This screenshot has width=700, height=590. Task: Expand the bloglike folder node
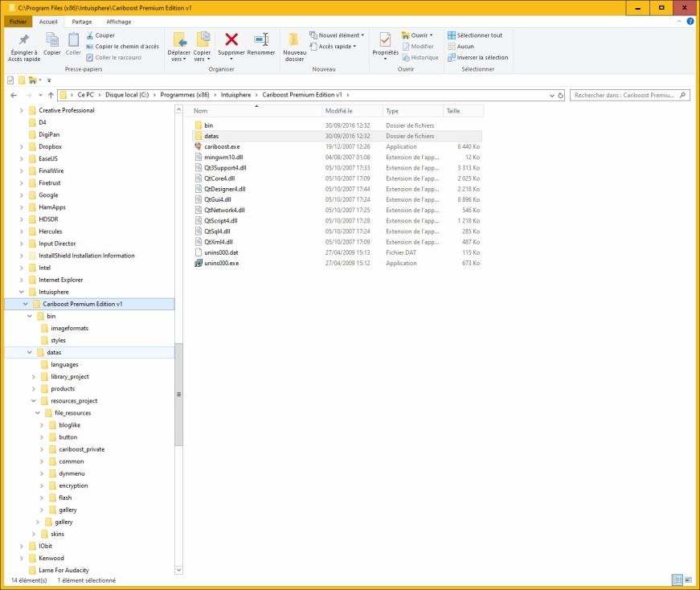point(42,425)
